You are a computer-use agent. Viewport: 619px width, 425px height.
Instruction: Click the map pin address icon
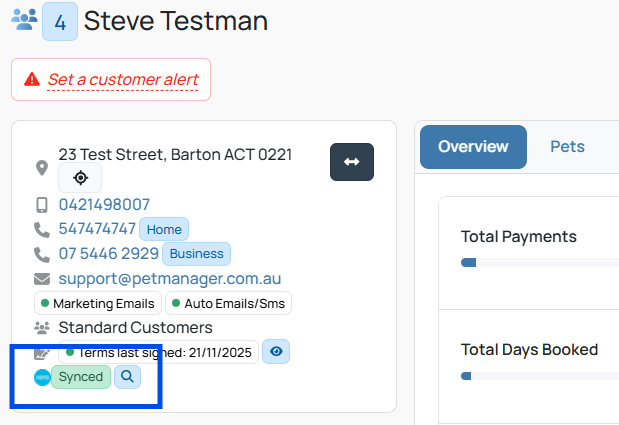42,169
